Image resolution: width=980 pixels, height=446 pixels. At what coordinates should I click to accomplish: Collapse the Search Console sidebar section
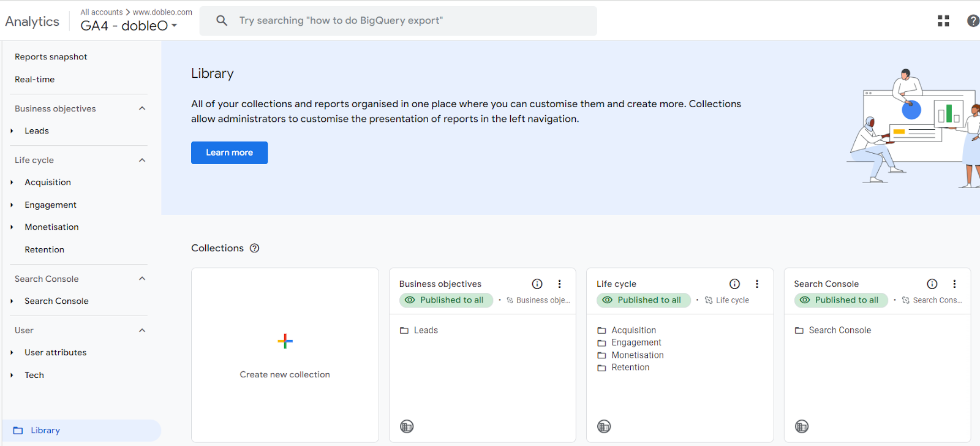point(142,279)
